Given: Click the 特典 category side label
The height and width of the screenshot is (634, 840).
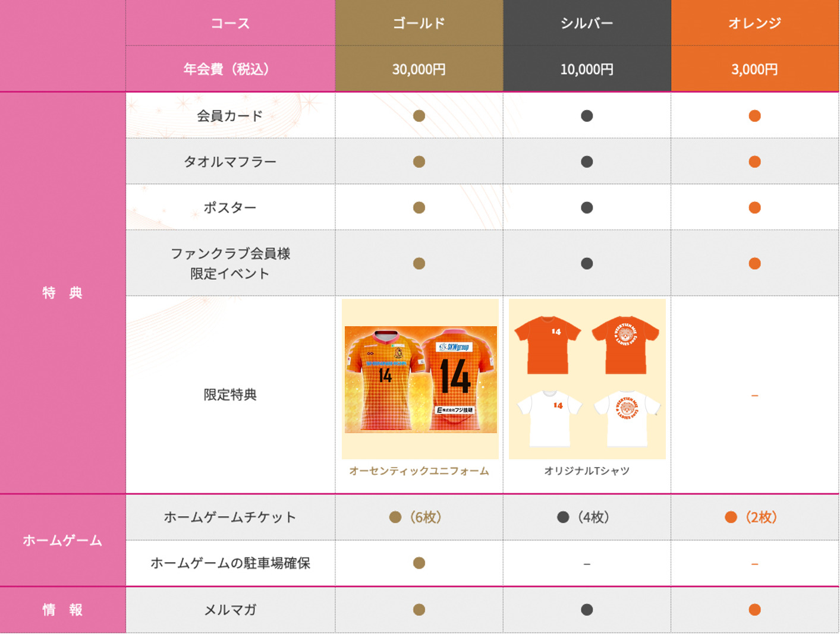Looking at the screenshot, I should (62, 292).
